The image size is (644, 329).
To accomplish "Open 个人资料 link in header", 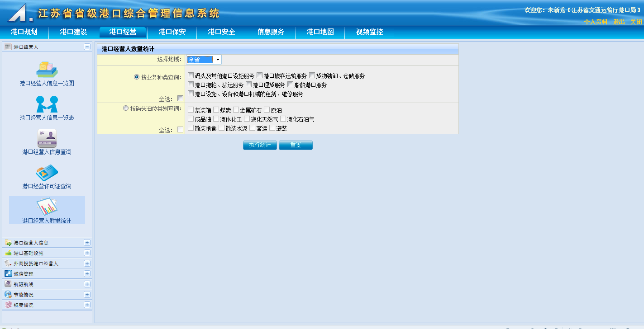I will pos(596,22).
